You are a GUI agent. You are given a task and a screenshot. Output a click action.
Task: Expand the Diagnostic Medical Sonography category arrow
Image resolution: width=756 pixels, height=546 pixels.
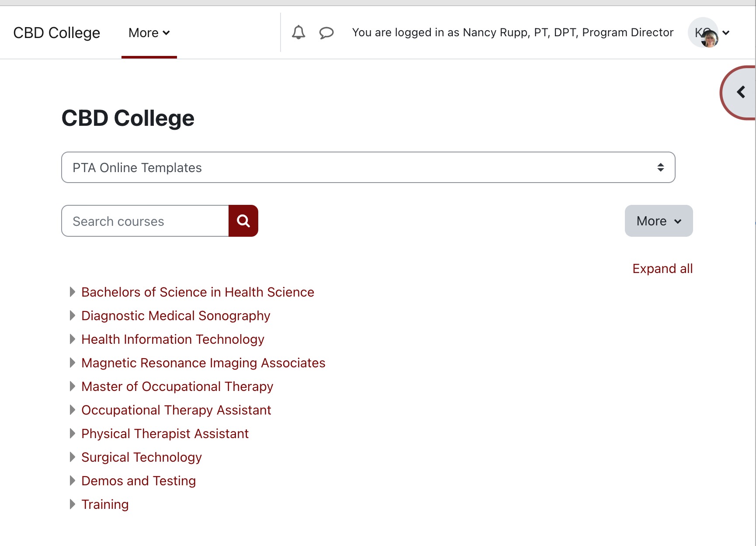click(x=73, y=315)
